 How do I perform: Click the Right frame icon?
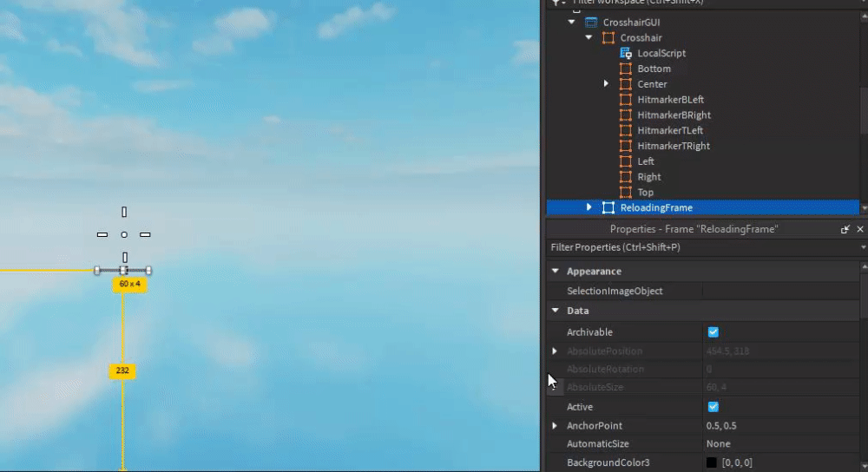[x=626, y=177]
